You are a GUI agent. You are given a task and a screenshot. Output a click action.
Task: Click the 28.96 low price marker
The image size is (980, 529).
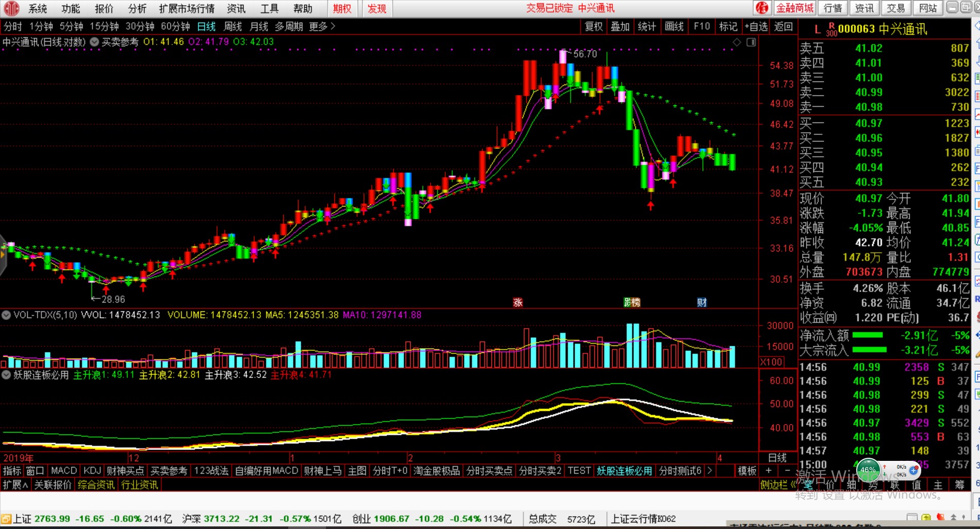[x=113, y=299]
